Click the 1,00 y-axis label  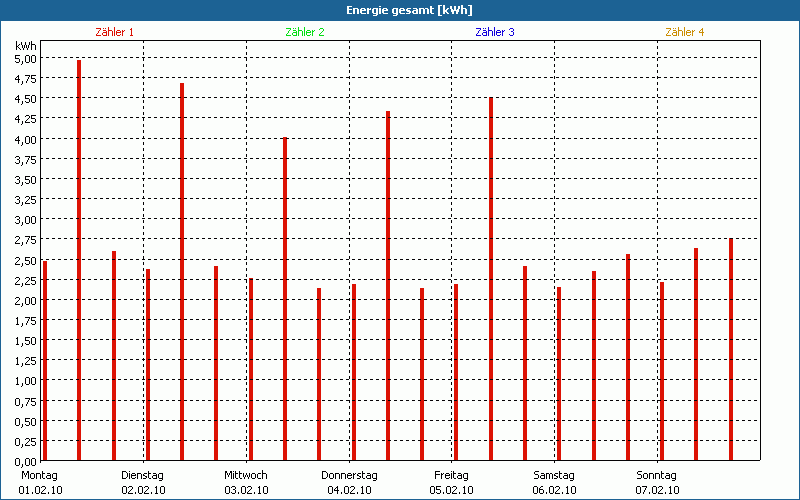point(24,381)
